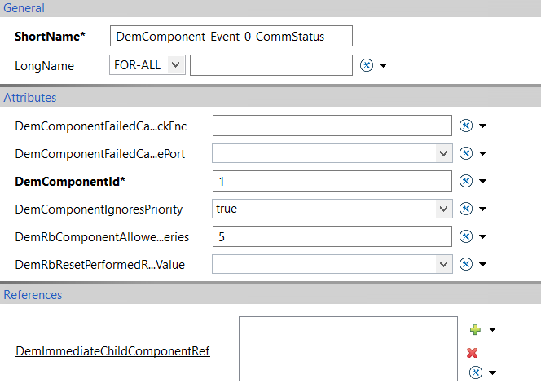This screenshot has width=541, height=392.
Task: Click tool icon beside DemComponentId field
Action: (466, 181)
